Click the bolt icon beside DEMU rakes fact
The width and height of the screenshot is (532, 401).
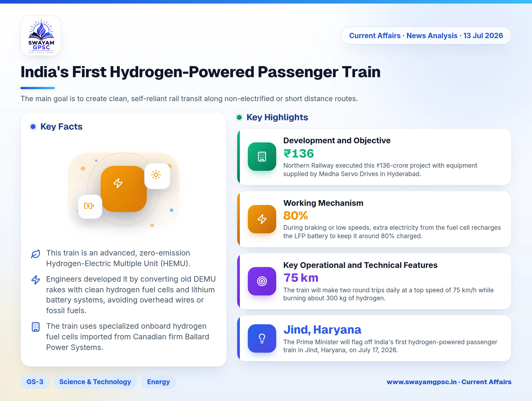(36, 280)
